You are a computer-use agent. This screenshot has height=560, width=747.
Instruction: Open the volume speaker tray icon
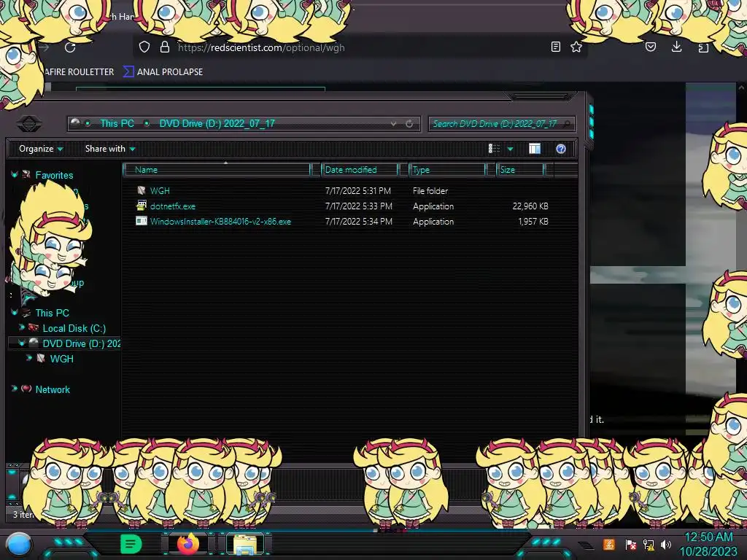[666, 544]
